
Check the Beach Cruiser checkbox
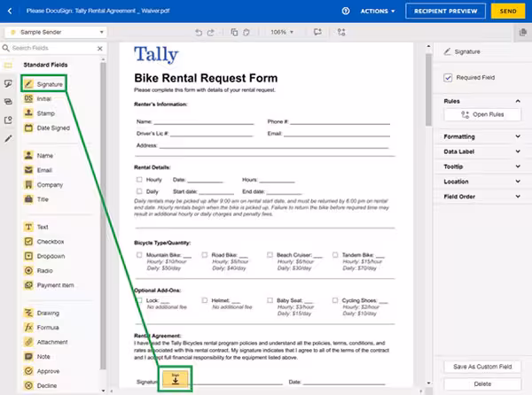pos(270,255)
